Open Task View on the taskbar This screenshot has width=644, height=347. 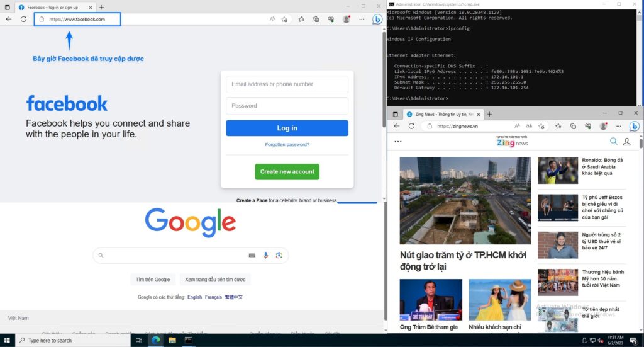click(138, 340)
